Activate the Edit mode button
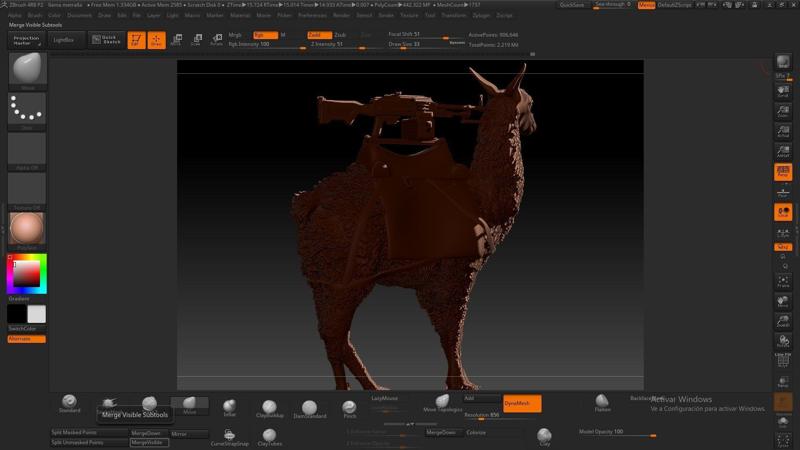 pos(136,40)
